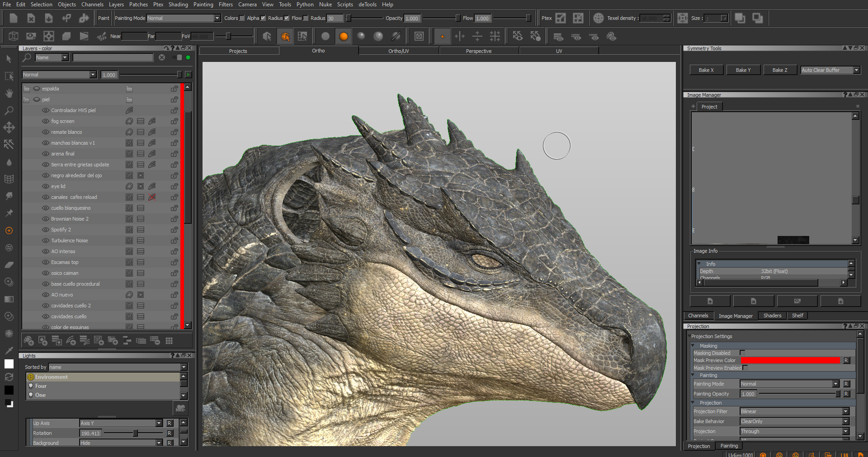Select the Zoom magnifier tool in the left toolbar
868x457 pixels.
(x=9, y=110)
